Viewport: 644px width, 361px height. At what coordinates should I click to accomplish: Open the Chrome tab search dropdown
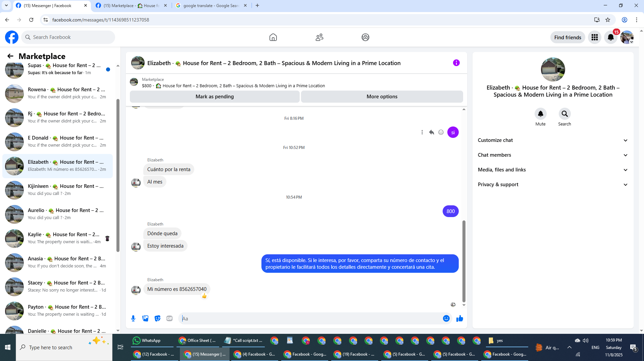click(x=6, y=5)
